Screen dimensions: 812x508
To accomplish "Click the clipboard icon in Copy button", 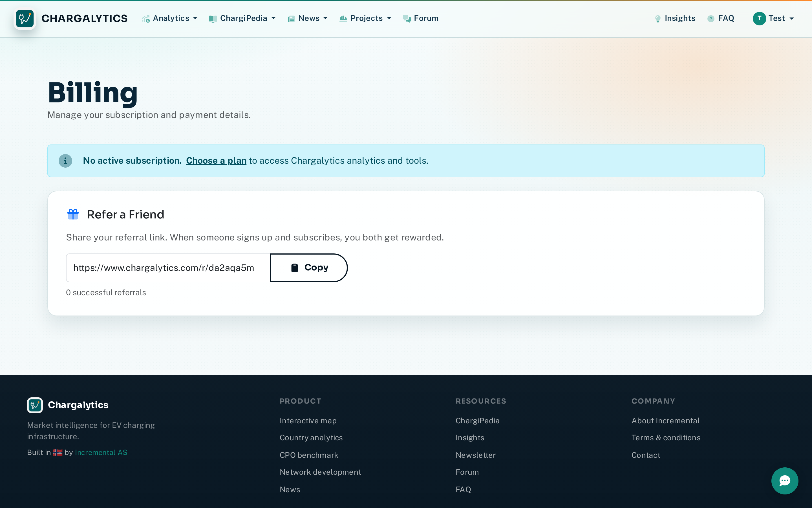I will 294,268.
